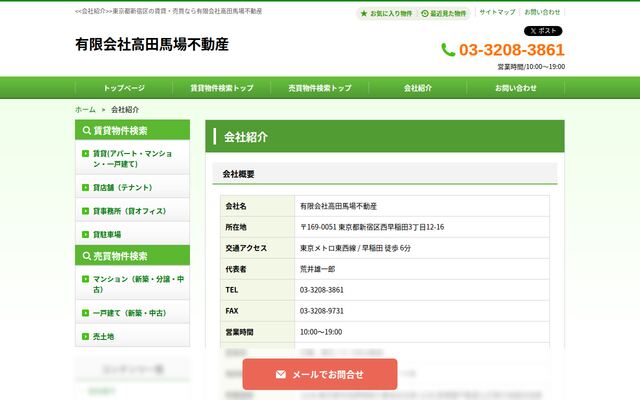Screen dimensions: 640x400
Task: Open マンション（新築・分譲・中古） in sidebar
Action: click(132, 284)
